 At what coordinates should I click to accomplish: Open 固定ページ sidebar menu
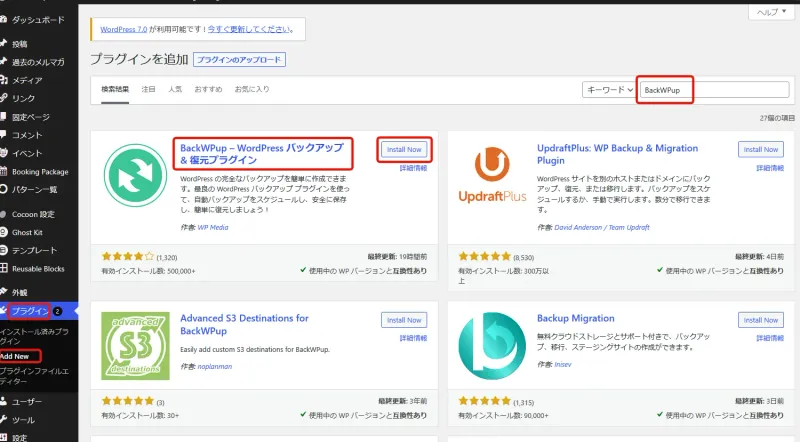[x=31, y=117]
